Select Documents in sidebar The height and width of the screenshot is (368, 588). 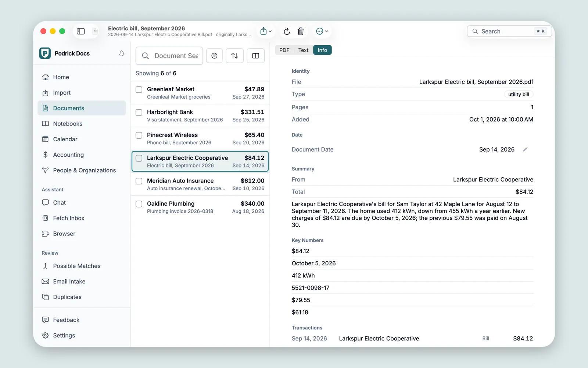pyautogui.click(x=82, y=108)
